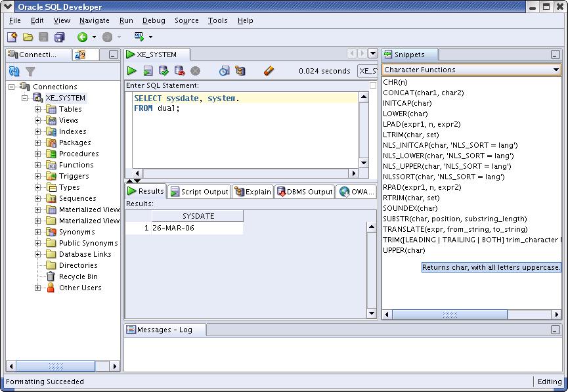This screenshot has height=392, width=568.
Task: Open the Character Functions category dropdown
Action: point(556,70)
